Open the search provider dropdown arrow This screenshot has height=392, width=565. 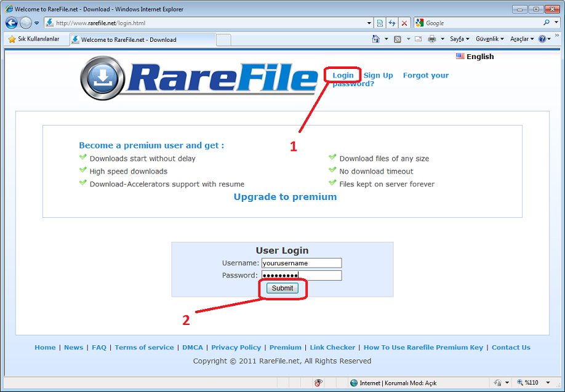(x=556, y=23)
